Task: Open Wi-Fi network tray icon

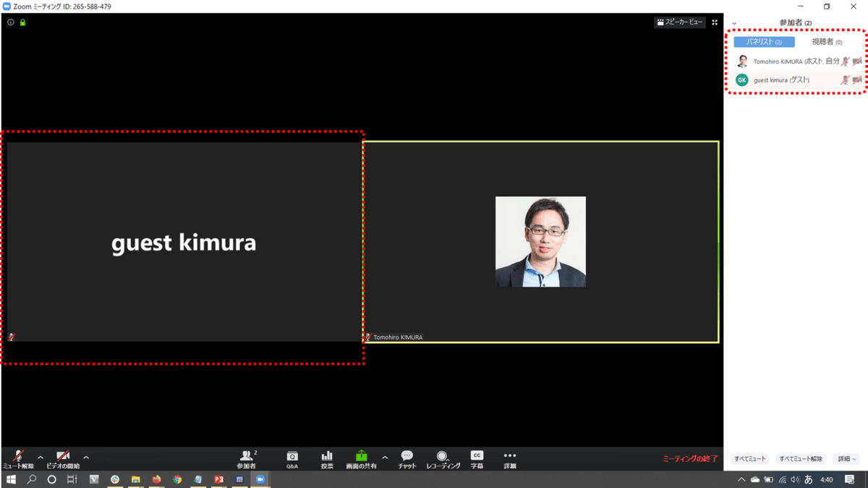Action: 782,479
